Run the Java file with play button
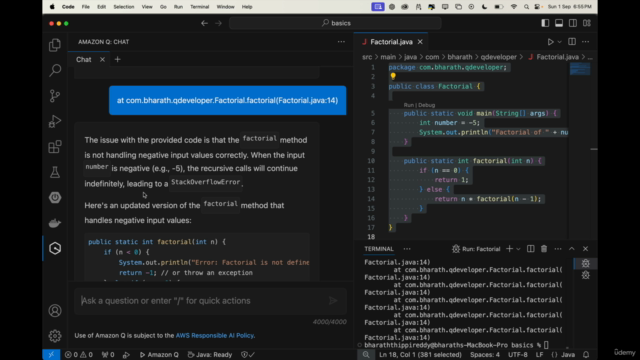Screen dimensions: 640x360 coord(550,42)
